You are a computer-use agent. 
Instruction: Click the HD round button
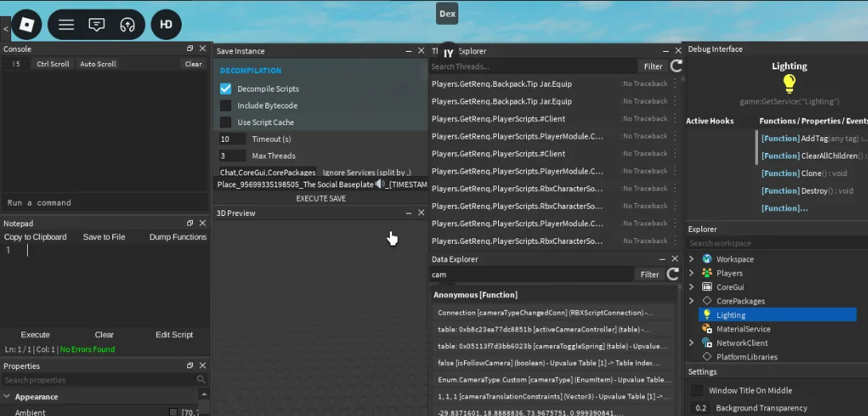pos(166,25)
